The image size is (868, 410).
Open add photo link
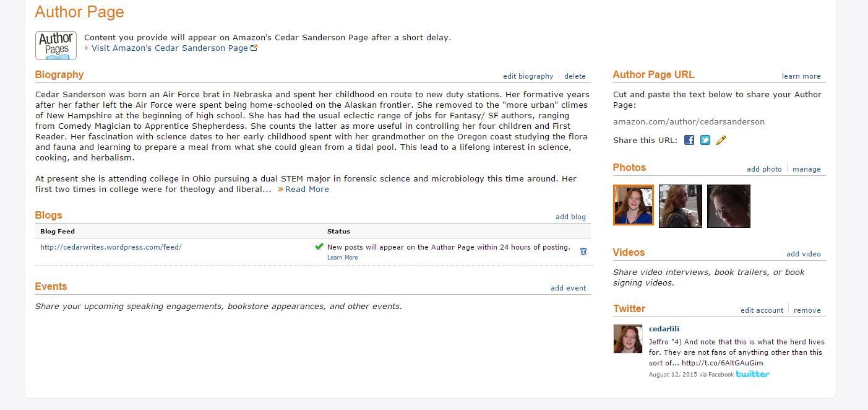tap(764, 169)
